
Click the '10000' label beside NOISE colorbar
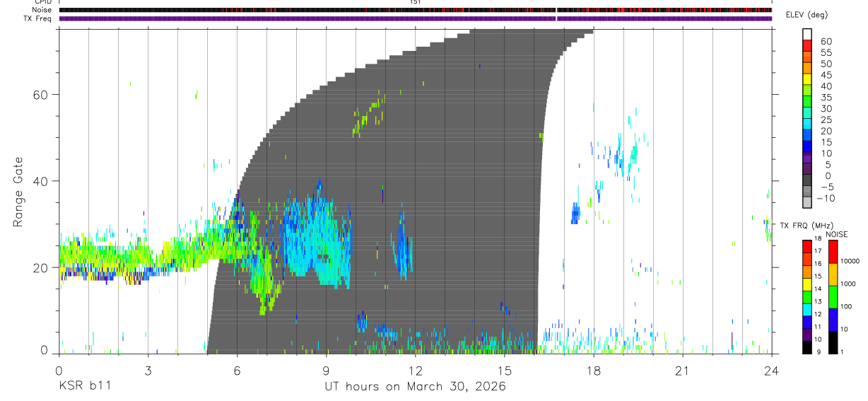[x=850, y=261]
